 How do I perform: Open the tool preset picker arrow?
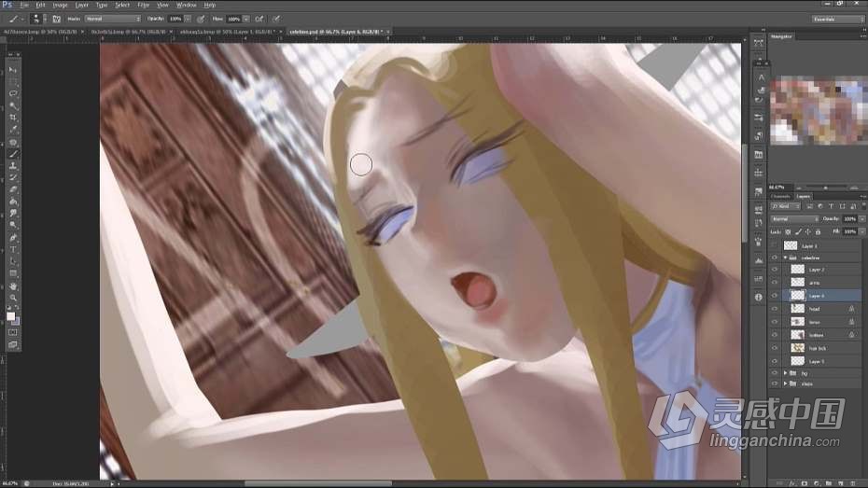pyautogui.click(x=22, y=19)
